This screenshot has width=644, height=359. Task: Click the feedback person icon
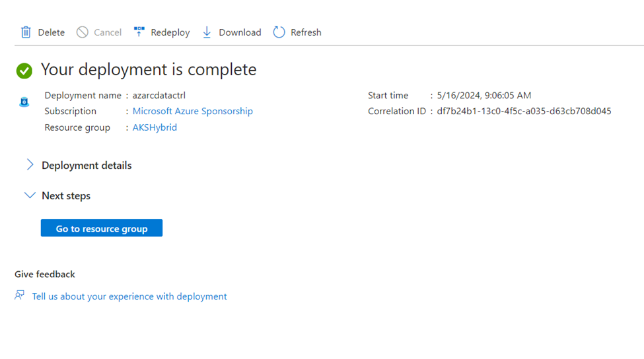click(19, 295)
